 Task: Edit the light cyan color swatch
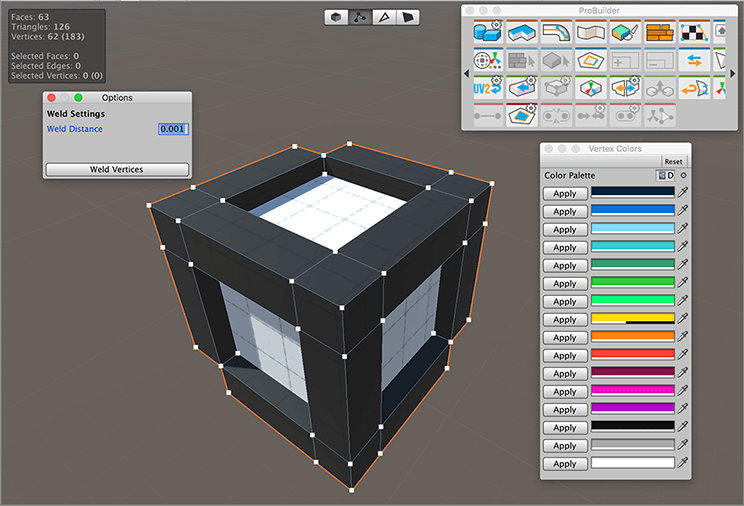(632, 228)
